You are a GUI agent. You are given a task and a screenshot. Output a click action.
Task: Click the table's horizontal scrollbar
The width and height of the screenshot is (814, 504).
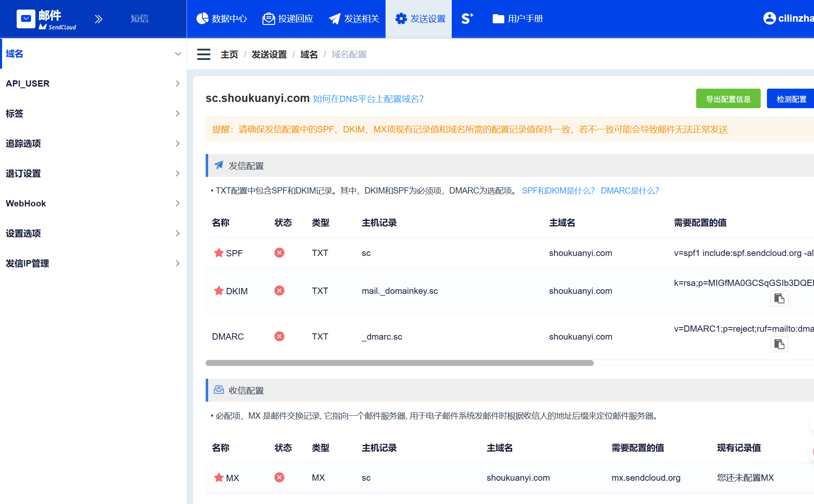point(399,363)
